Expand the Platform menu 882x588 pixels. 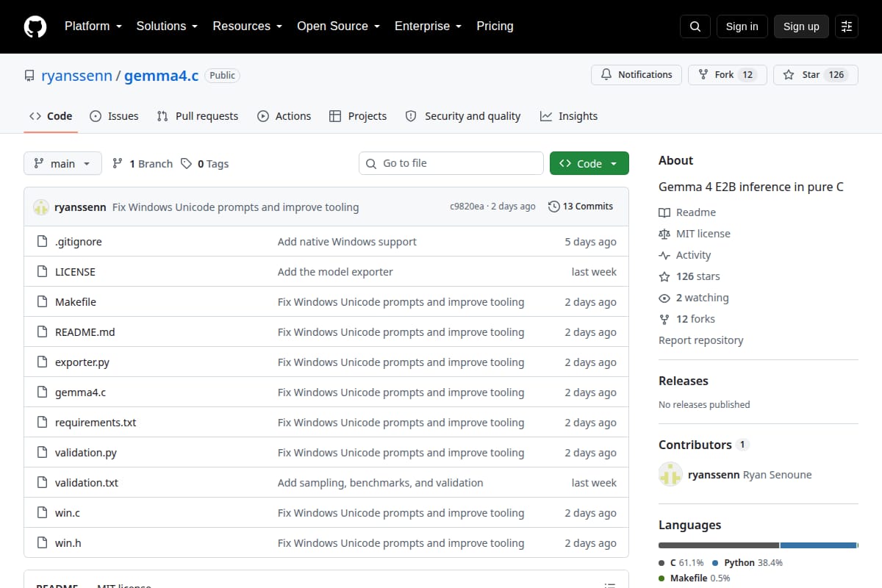point(93,26)
